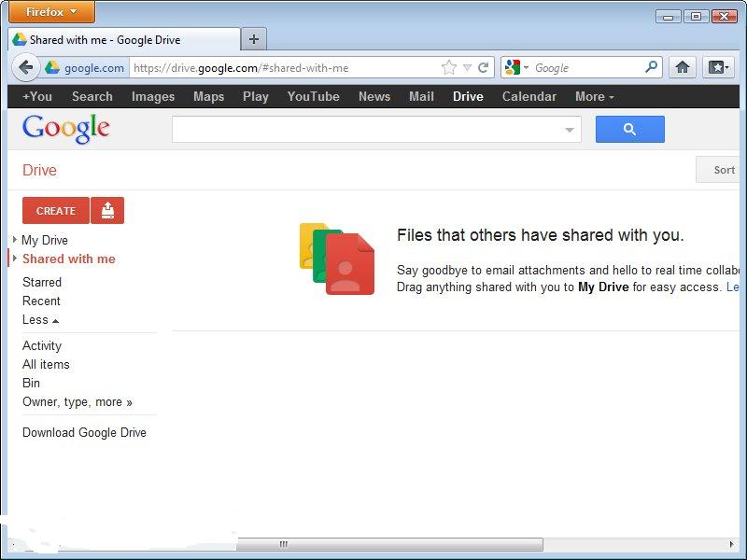Open the More menu in Google bar
Screen dimensions: 747x560
point(594,97)
